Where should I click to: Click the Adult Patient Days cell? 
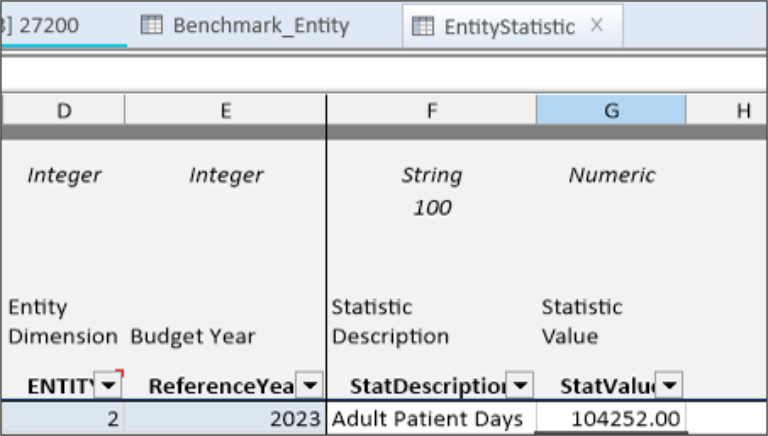pos(430,420)
